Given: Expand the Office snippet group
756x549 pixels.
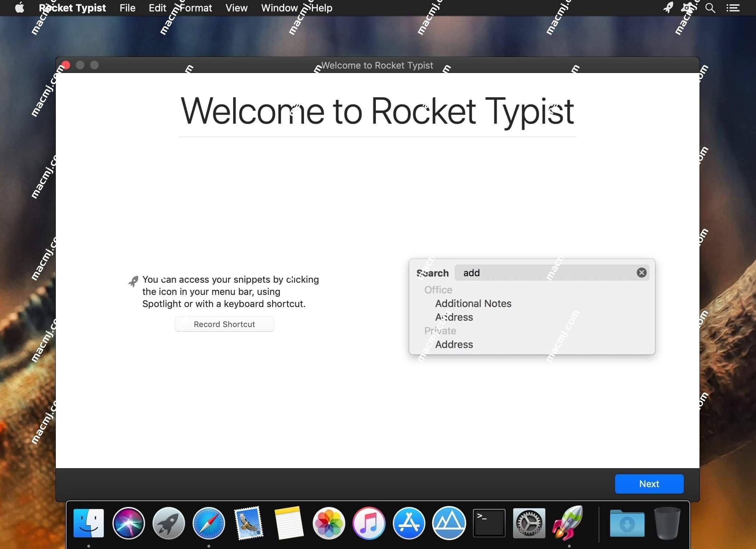Looking at the screenshot, I should tap(437, 290).
